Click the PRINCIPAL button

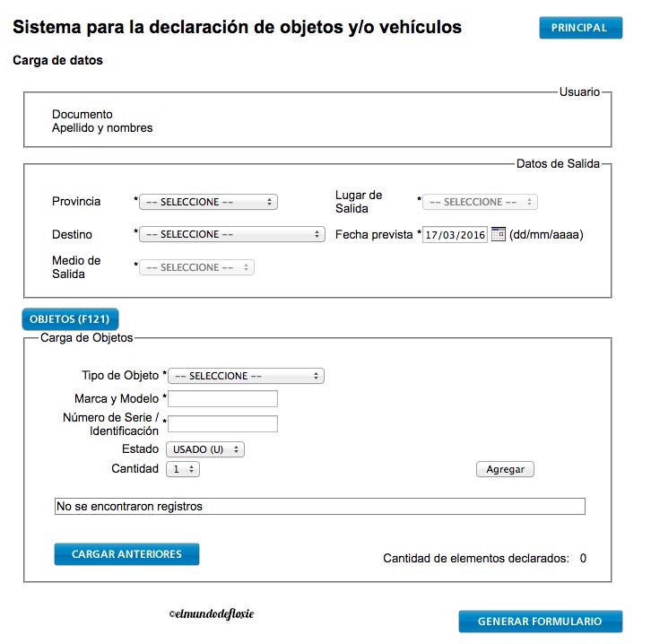[x=581, y=28]
